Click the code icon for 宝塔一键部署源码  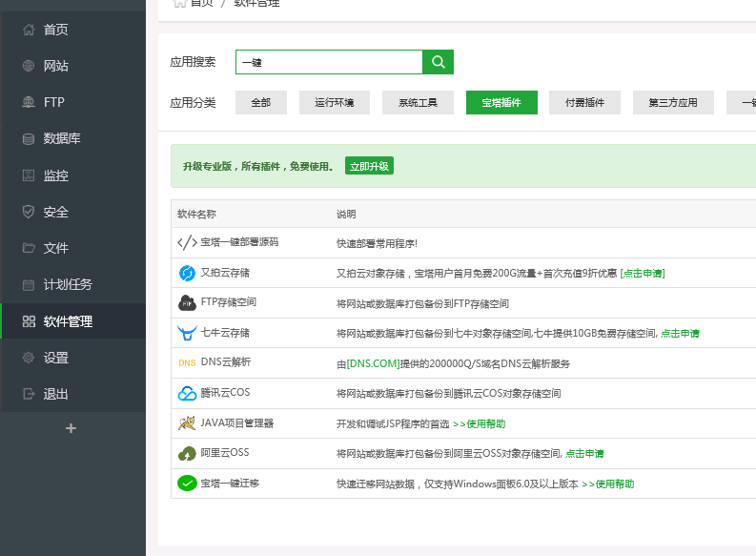(x=187, y=242)
